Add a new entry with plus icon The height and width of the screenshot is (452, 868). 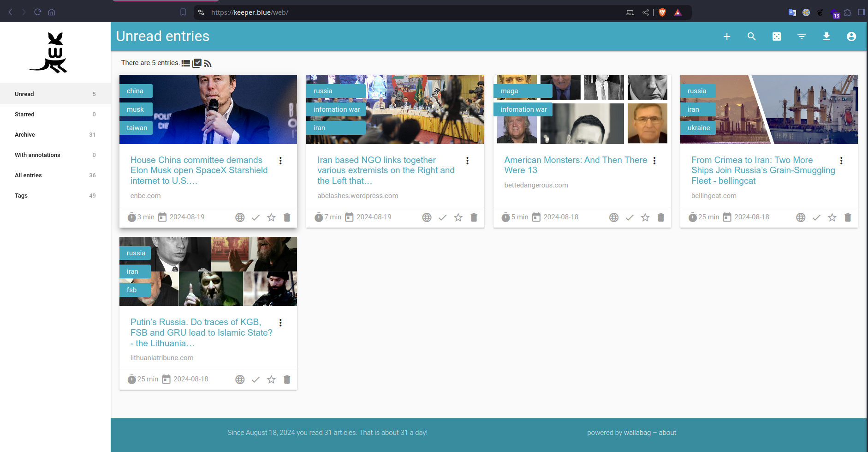click(x=727, y=36)
